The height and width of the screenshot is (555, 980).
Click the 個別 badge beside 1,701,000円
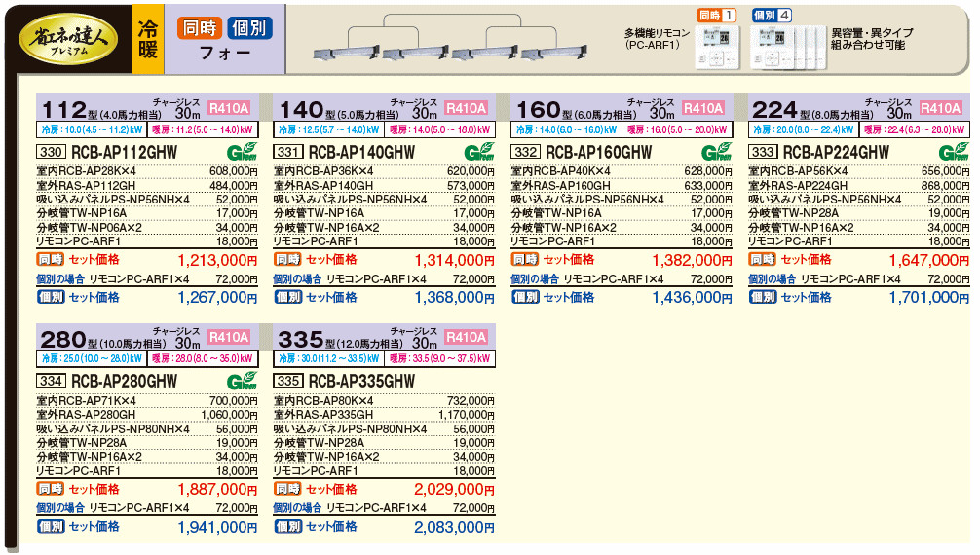pyautogui.click(x=763, y=298)
